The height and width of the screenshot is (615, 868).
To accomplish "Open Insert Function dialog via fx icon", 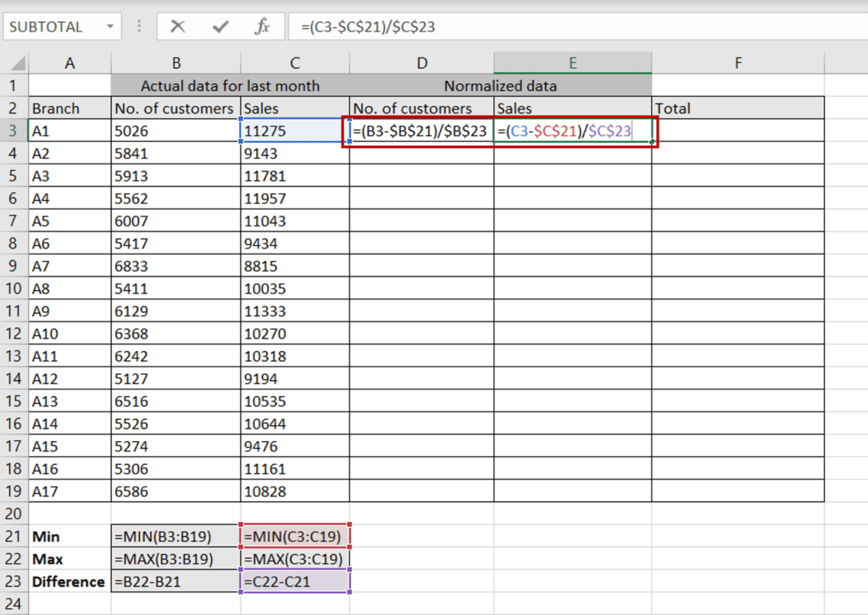I will tap(262, 26).
